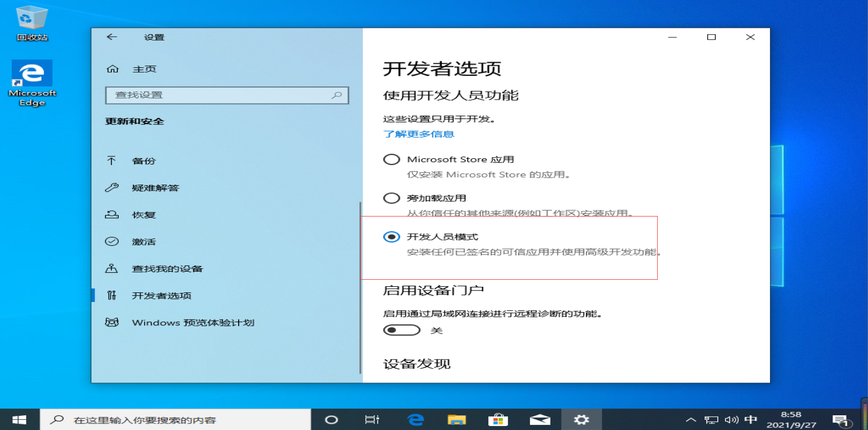Minimize the Settings window
The image size is (868, 430).
(672, 37)
